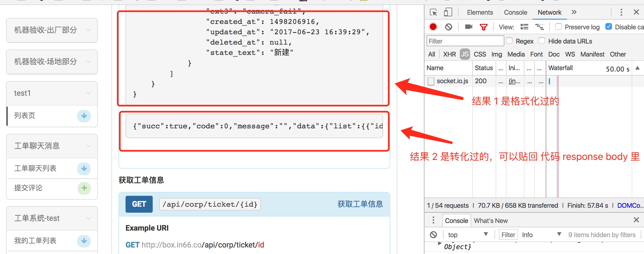Select the socket.io.js request row
Screen dimensions: 644x254
click(534, 81)
